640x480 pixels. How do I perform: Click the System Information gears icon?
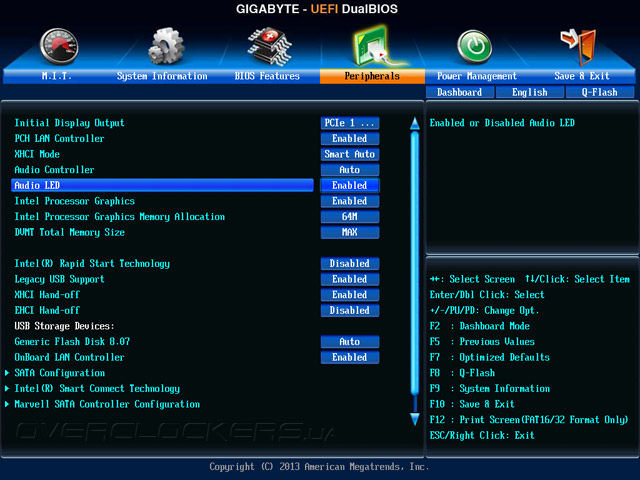166,46
